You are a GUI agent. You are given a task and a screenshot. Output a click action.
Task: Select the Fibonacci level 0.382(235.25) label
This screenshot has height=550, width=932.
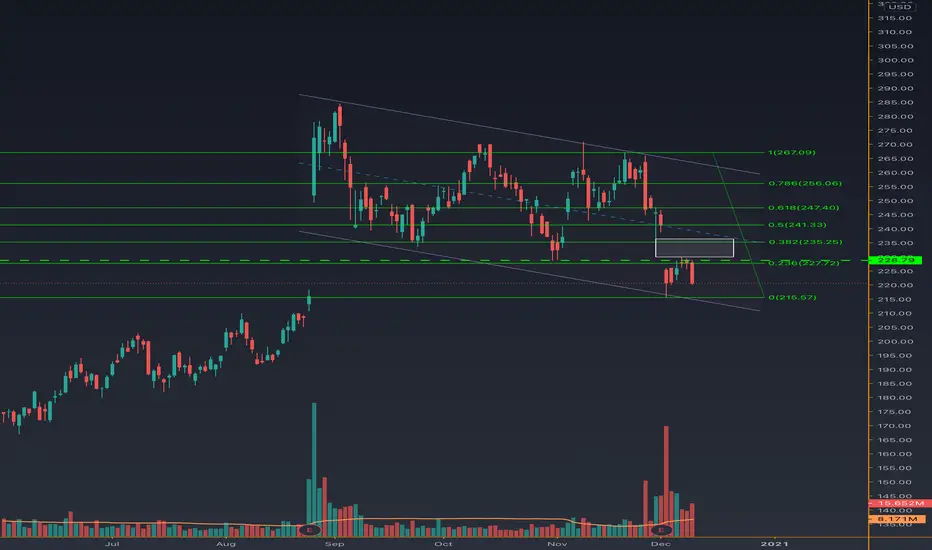[x=805, y=242]
